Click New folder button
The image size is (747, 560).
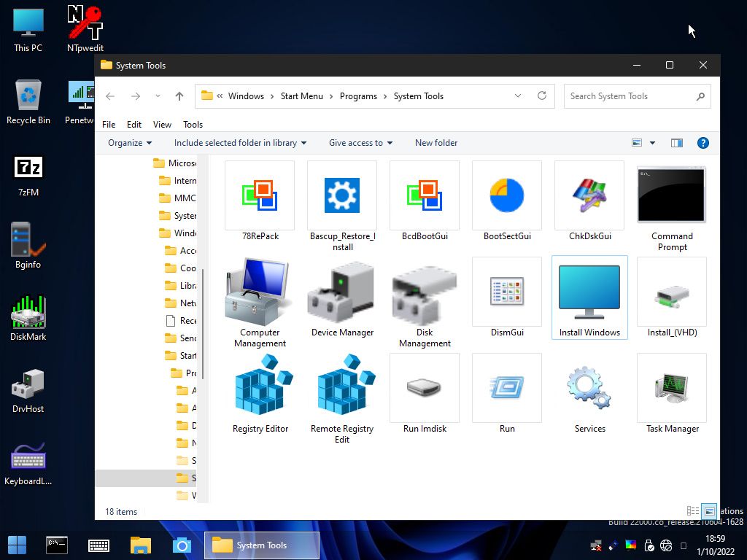[x=436, y=143]
